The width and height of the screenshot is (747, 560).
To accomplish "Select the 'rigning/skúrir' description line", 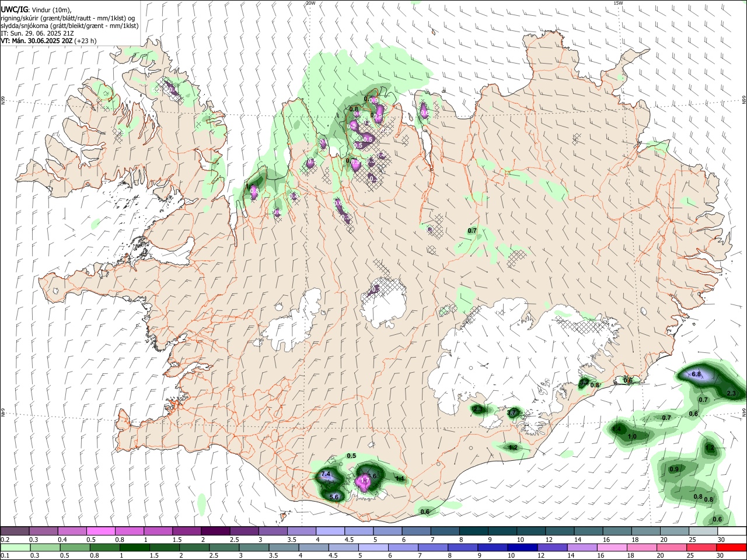I will (x=68, y=18).
